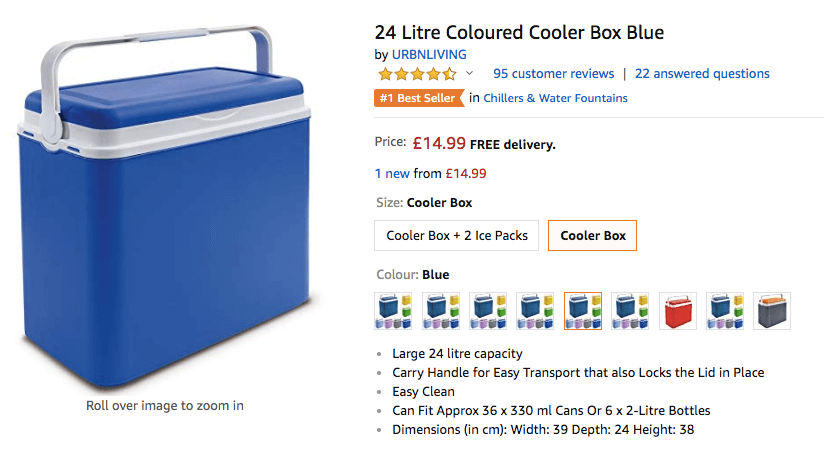Click the "1 new" offers link
824x452 pixels.
click(x=392, y=173)
